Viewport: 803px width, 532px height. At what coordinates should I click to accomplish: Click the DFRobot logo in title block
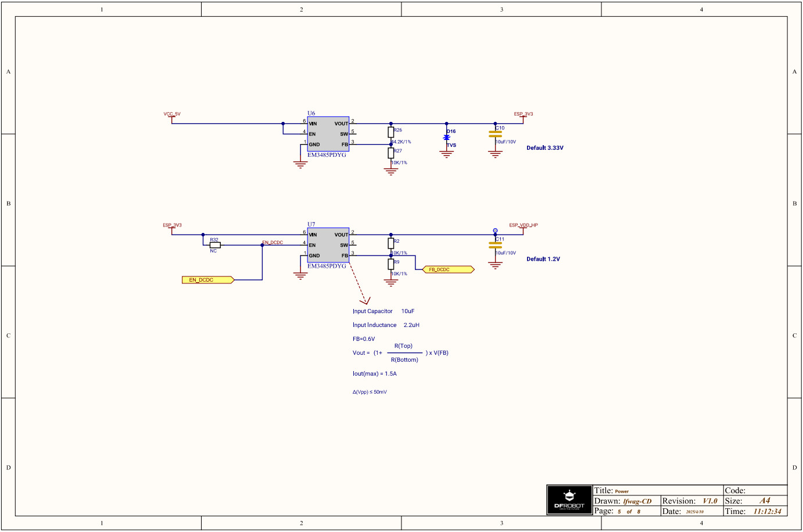(569, 500)
